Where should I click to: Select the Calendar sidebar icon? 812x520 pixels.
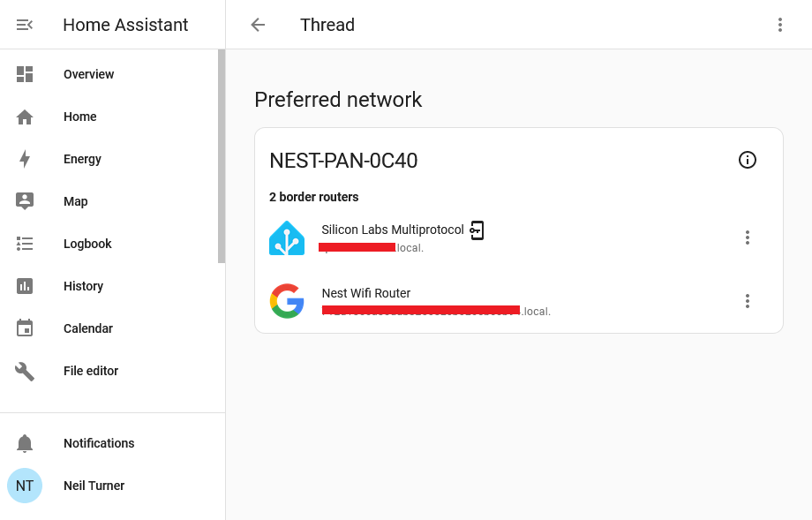(x=25, y=328)
